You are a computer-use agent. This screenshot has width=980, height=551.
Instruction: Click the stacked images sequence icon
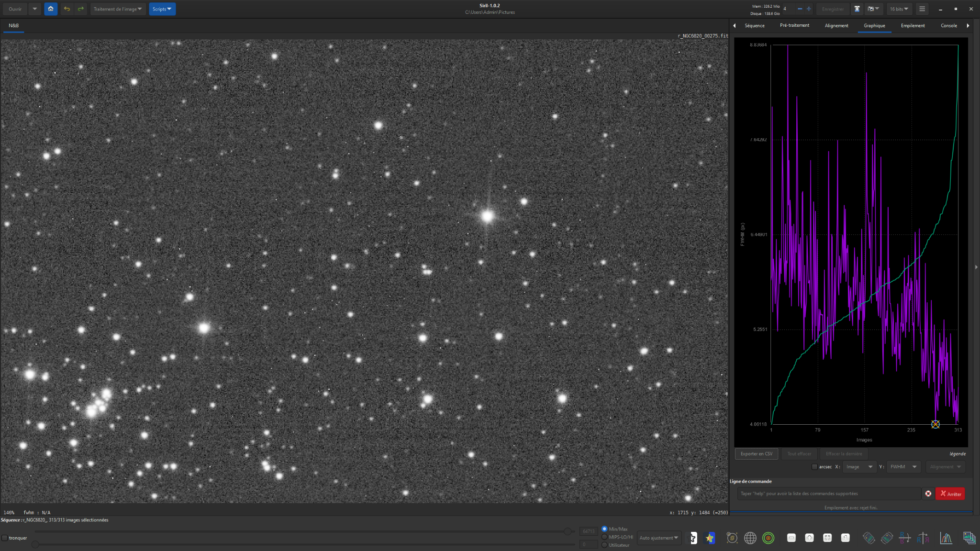(969, 538)
